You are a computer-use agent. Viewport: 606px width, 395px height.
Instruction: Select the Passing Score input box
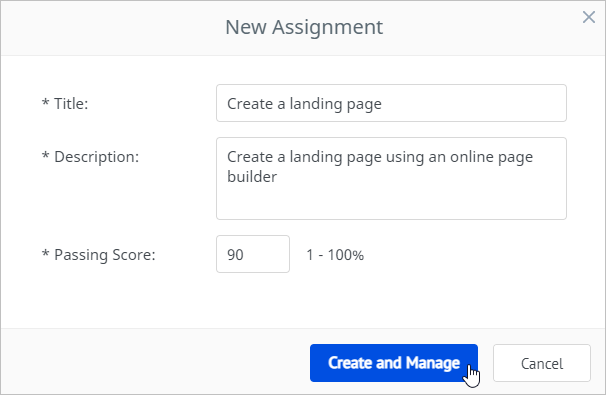pos(253,254)
